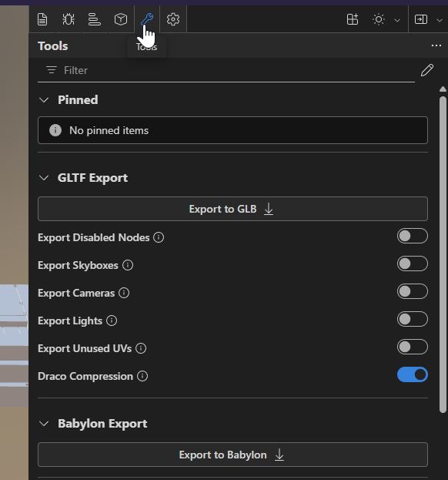This screenshot has height=480, width=448.
Task: Collapse the Pinned section
Action: pos(44,100)
